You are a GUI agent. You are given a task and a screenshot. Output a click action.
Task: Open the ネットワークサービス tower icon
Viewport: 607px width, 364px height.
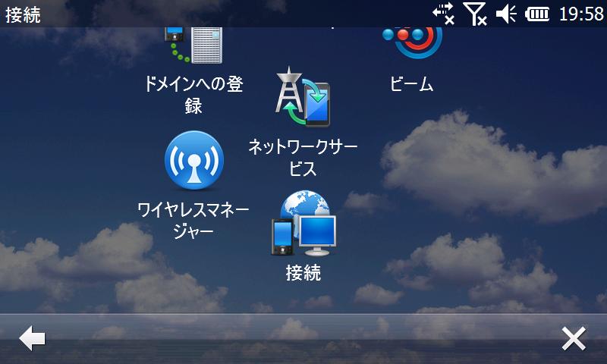(303, 97)
